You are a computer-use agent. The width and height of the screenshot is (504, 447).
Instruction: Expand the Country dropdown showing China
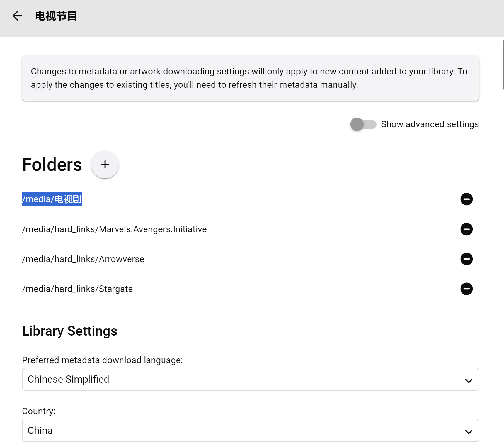click(x=250, y=431)
